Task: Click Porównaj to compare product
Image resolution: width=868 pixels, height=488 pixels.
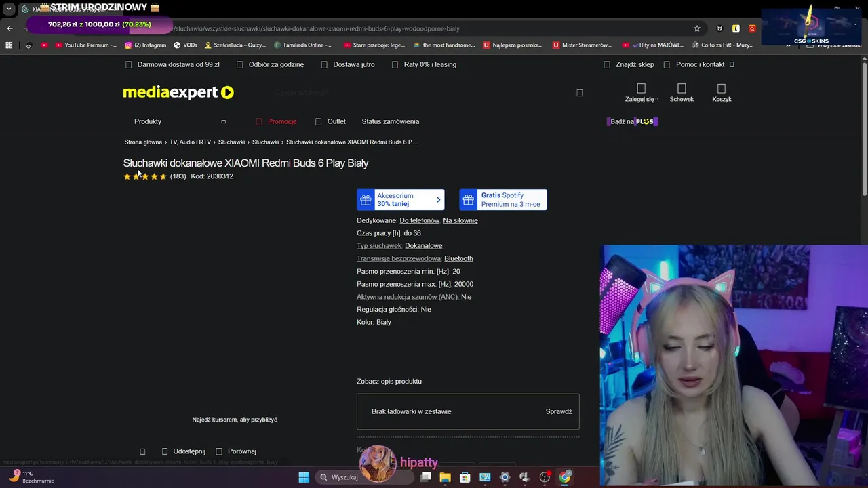Action: (236, 451)
